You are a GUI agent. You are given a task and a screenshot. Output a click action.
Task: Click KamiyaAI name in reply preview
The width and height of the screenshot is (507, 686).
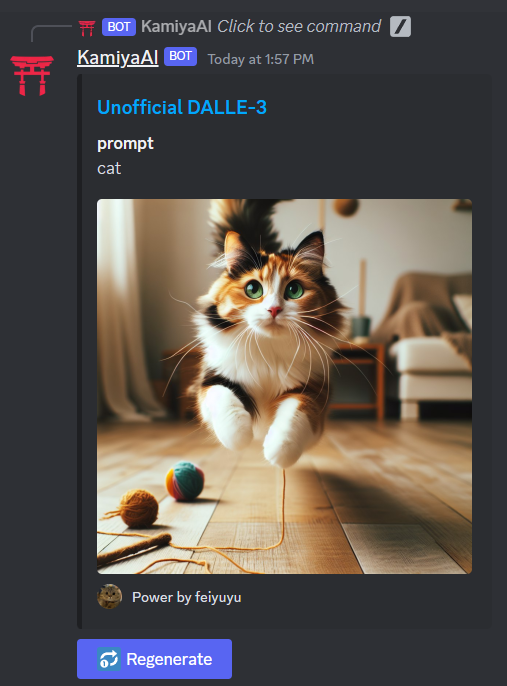176,27
